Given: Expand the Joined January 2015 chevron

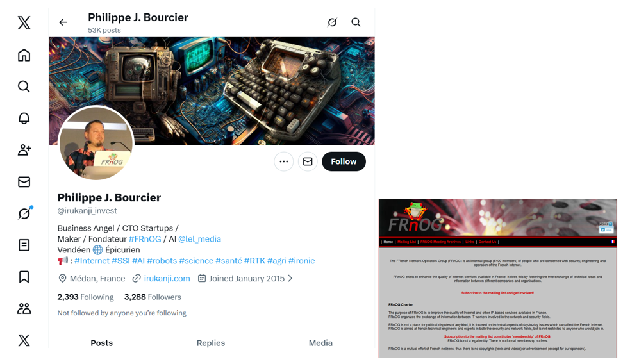Looking at the screenshot, I should [x=290, y=279].
